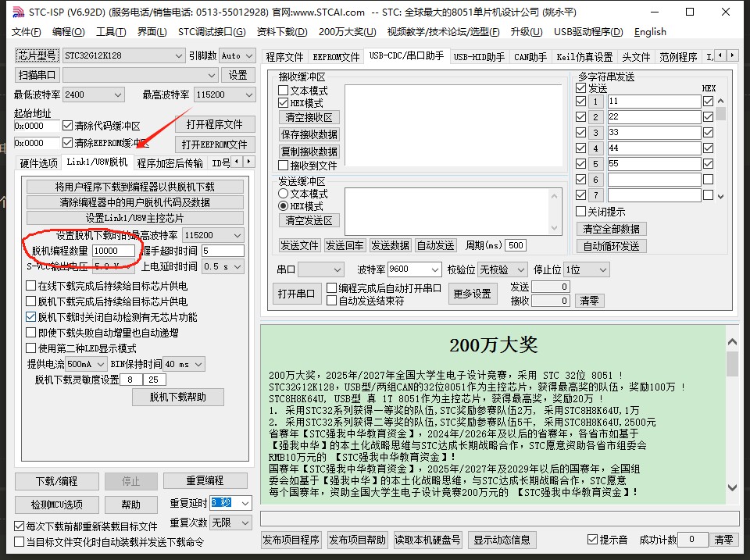
Task: Switch to the 程序文件 tab
Action: [284, 57]
